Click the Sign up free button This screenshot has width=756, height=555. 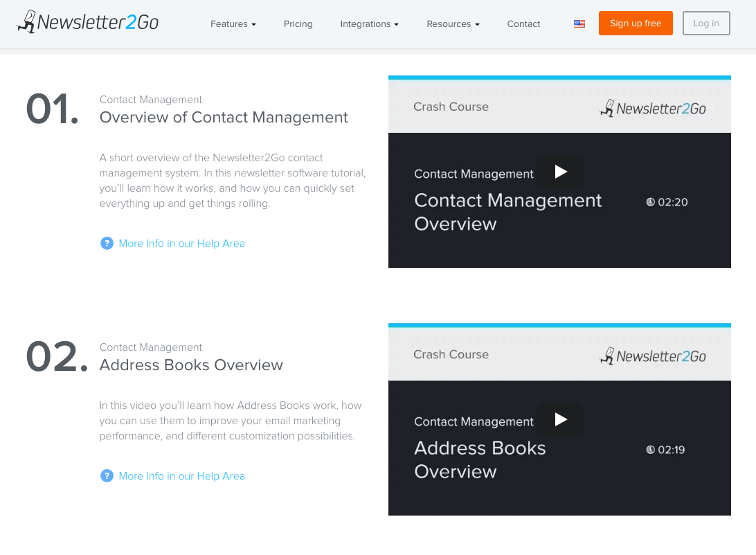(636, 23)
